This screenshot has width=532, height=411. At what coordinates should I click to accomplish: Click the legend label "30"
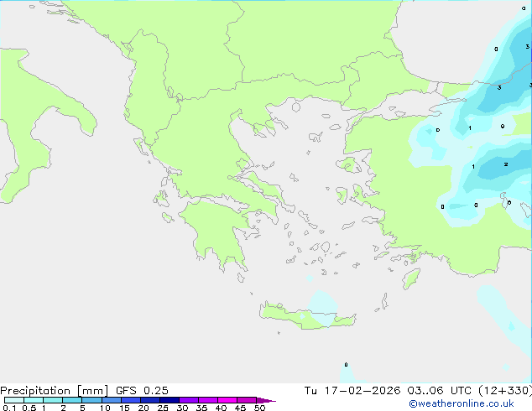point(182,408)
